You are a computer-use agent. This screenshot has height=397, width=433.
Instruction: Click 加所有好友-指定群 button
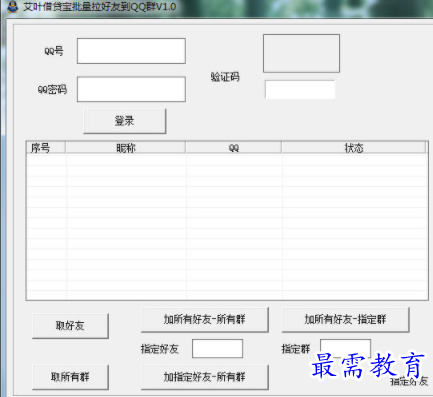click(345, 320)
